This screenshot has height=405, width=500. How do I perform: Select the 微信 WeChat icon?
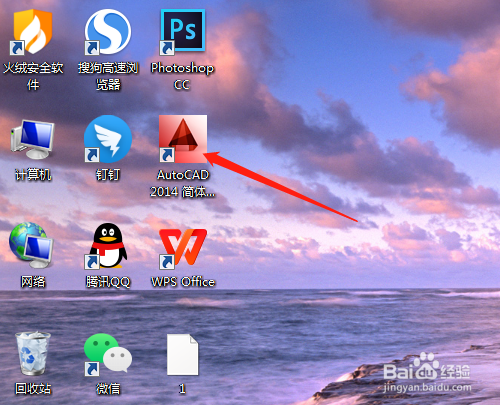tap(108, 354)
